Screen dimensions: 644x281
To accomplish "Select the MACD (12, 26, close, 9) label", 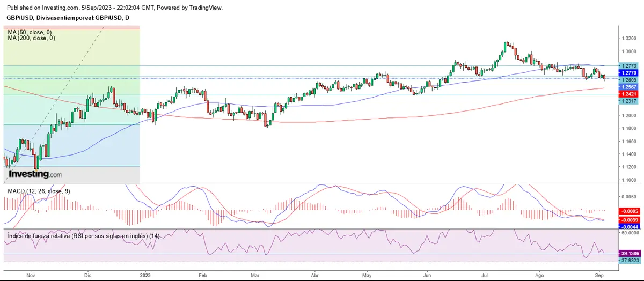I will 39,191.
